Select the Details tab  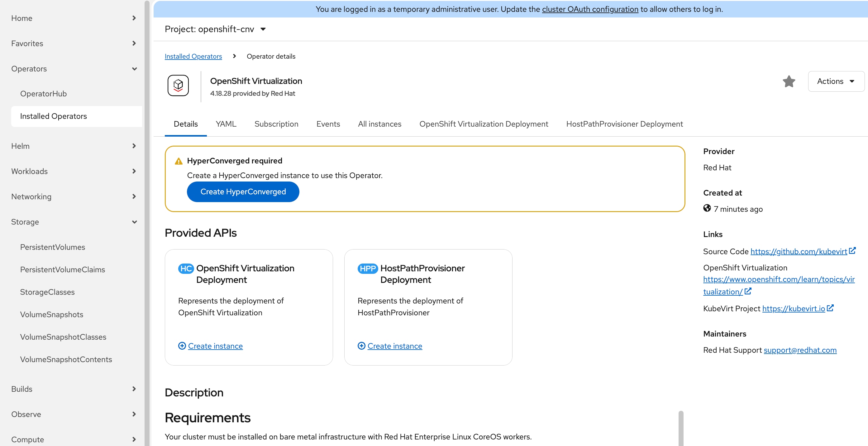pos(186,124)
